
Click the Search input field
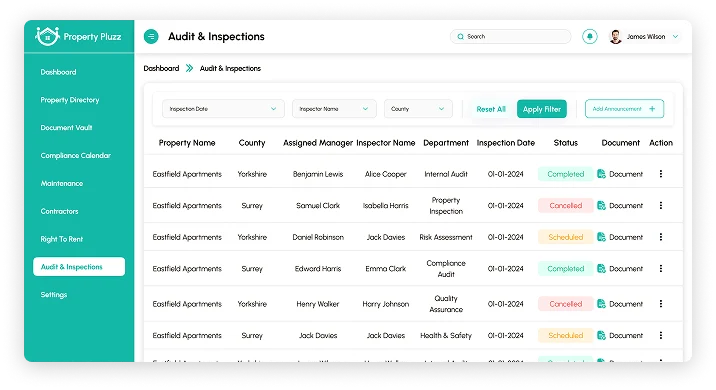(511, 36)
